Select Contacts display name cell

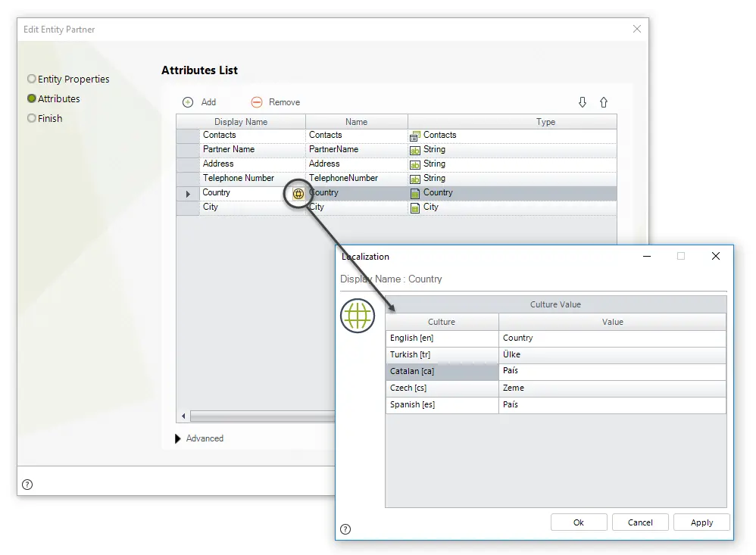pyautogui.click(x=252, y=136)
